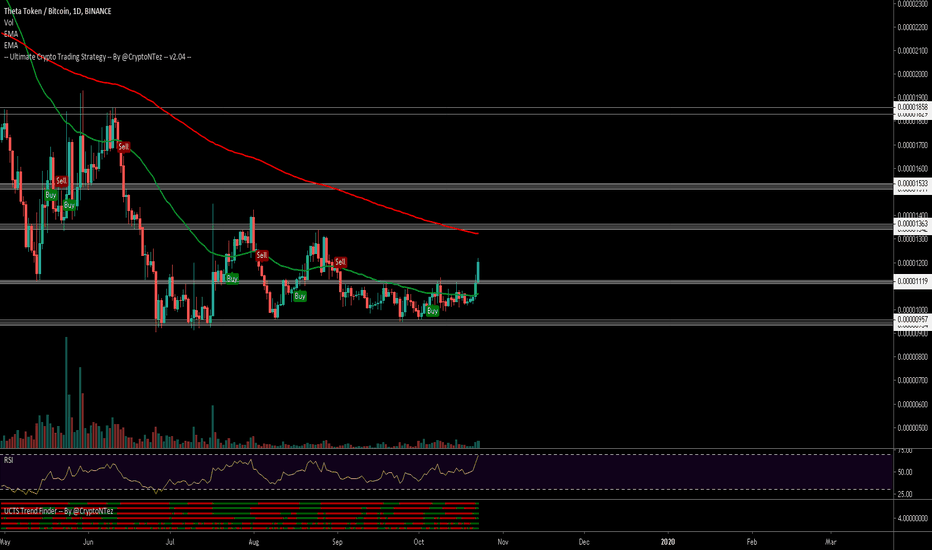932x550 pixels.
Task: Click the RSI 25.00 scale value
Action: 905,494
